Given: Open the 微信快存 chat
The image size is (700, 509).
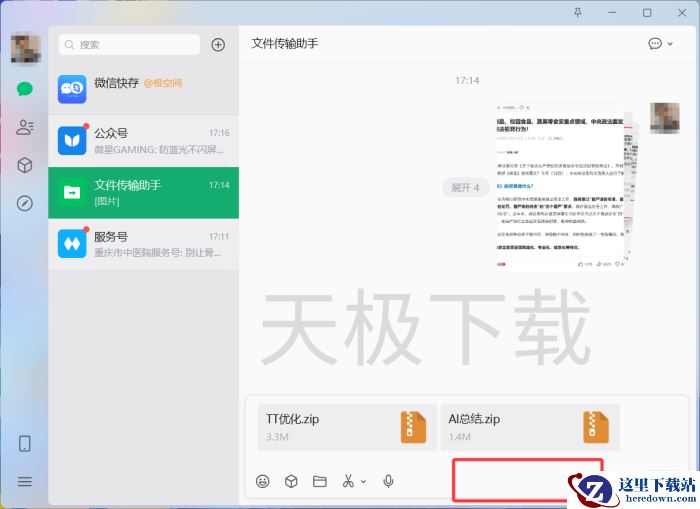Looking at the screenshot, I should 143,89.
